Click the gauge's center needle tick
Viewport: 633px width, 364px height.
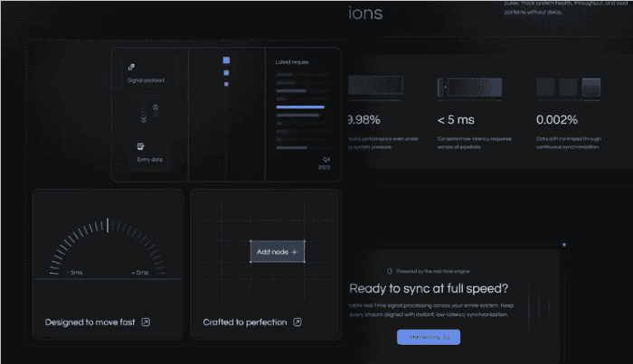[x=108, y=225]
